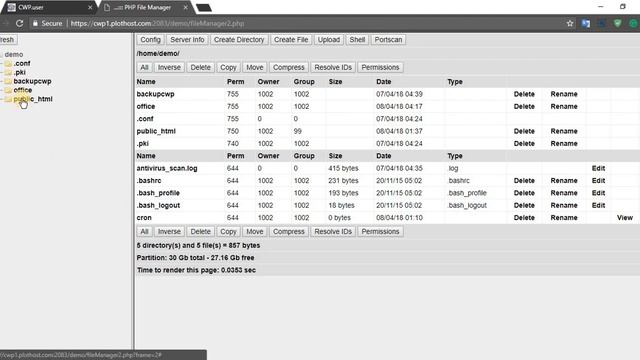Screen dimensions: 640x360
Task: Open public_html directory in the file list
Action: click(156, 131)
